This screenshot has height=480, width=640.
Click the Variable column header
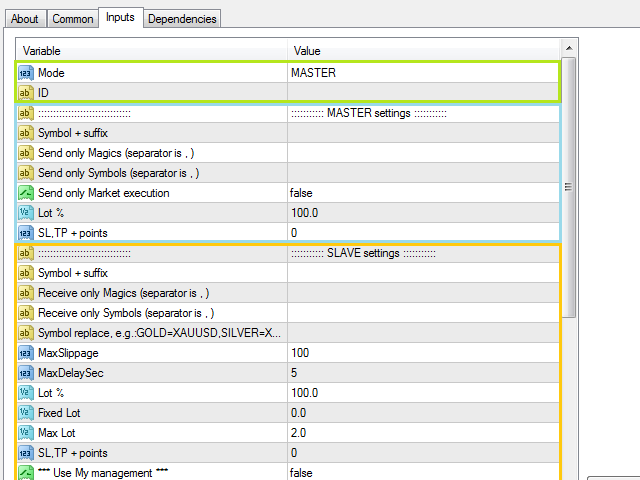(151, 51)
